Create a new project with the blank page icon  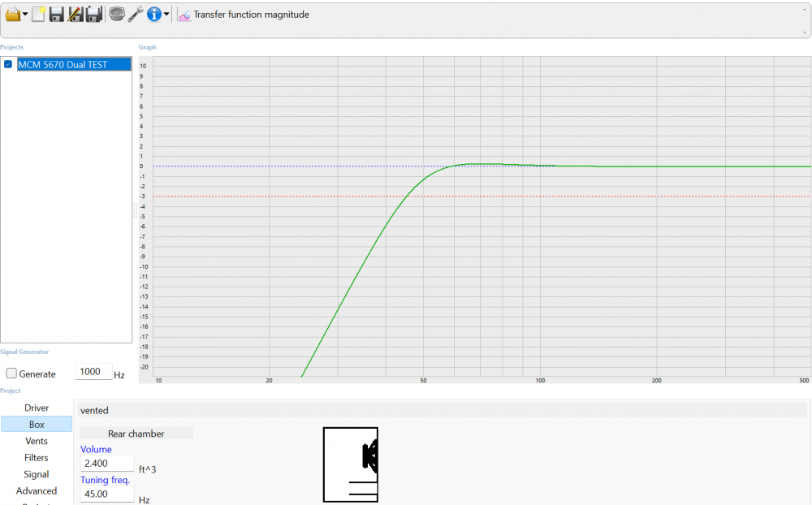(38, 14)
